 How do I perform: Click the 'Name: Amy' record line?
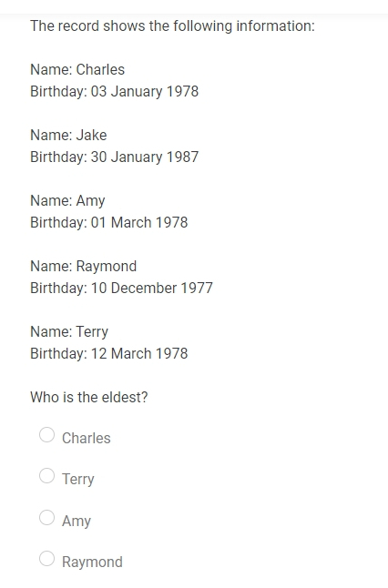point(67,201)
